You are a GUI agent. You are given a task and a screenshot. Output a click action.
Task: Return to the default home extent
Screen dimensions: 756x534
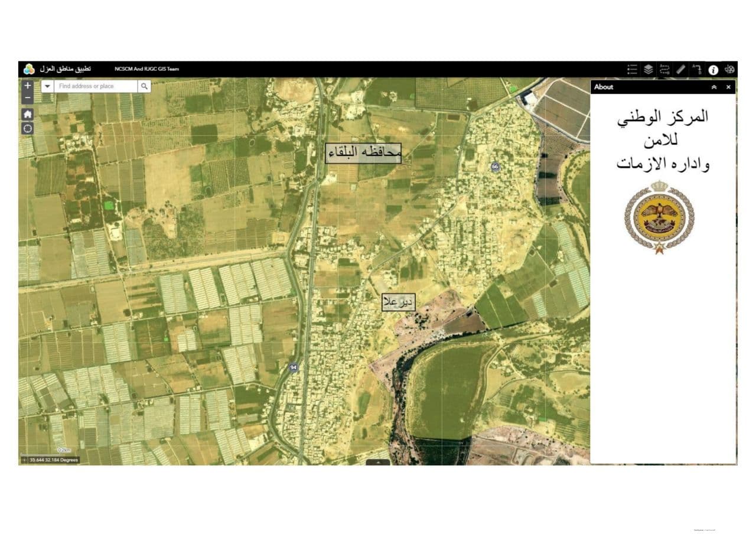[x=28, y=114]
